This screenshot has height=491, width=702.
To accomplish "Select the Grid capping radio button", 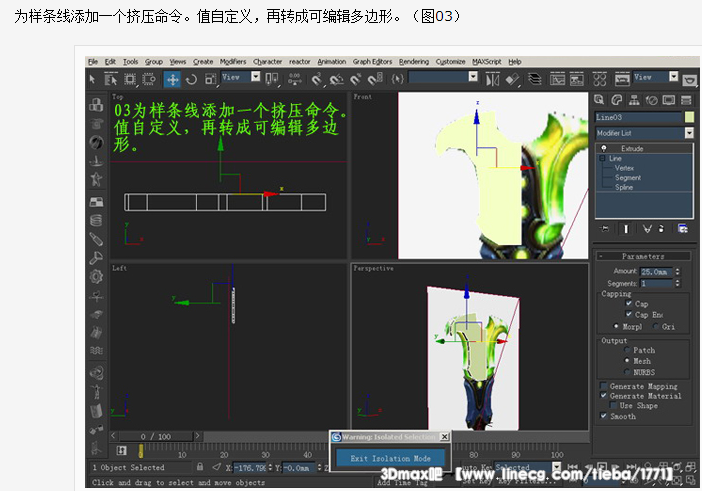I will [656, 326].
